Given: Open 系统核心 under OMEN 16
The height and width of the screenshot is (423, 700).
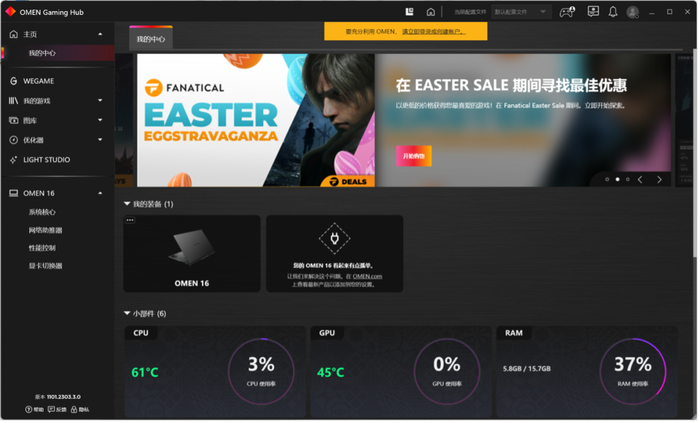Looking at the screenshot, I should click(42, 212).
